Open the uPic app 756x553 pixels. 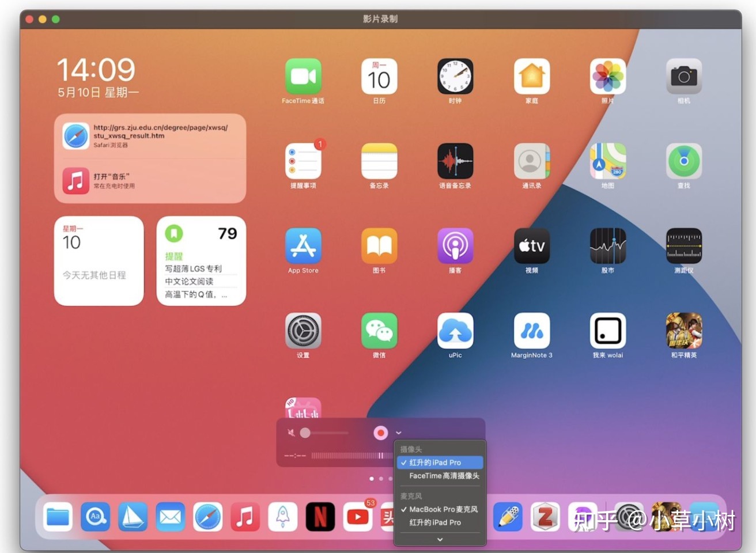(x=455, y=331)
